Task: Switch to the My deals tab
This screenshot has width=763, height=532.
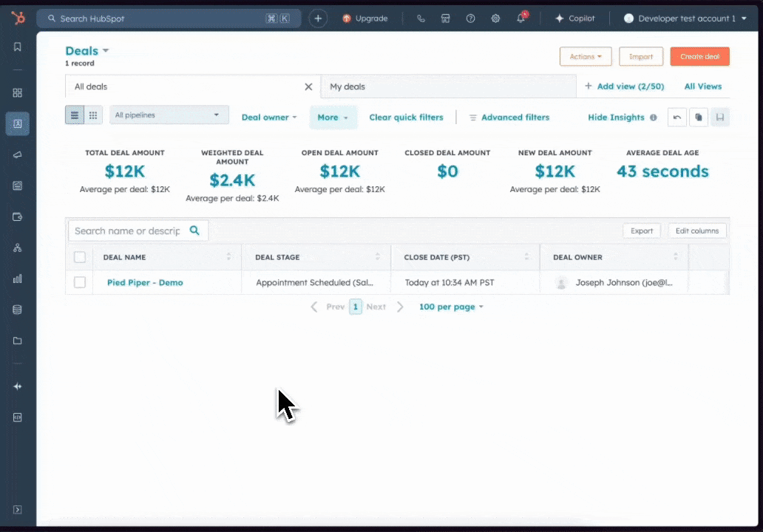Action: tap(347, 86)
